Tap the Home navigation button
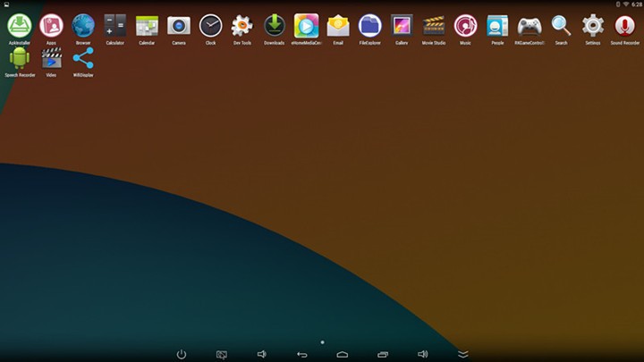The height and width of the screenshot is (362, 644). click(x=342, y=354)
